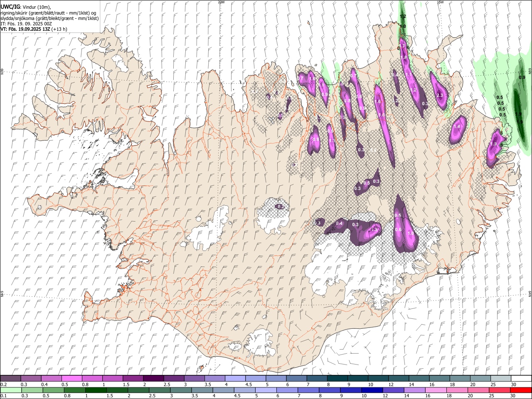The width and height of the screenshot is (532, 399).
Task: Click the '0.9' value in offshore green rain band
Action: [522, 77]
